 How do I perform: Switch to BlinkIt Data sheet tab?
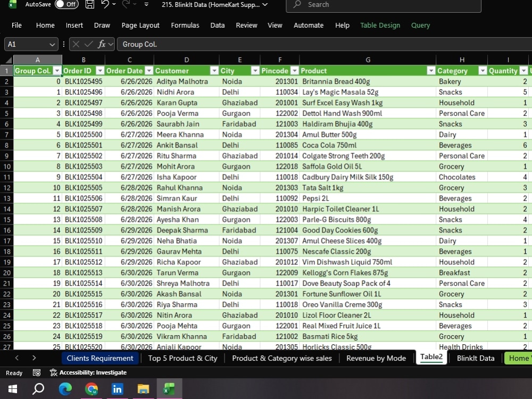tap(475, 358)
